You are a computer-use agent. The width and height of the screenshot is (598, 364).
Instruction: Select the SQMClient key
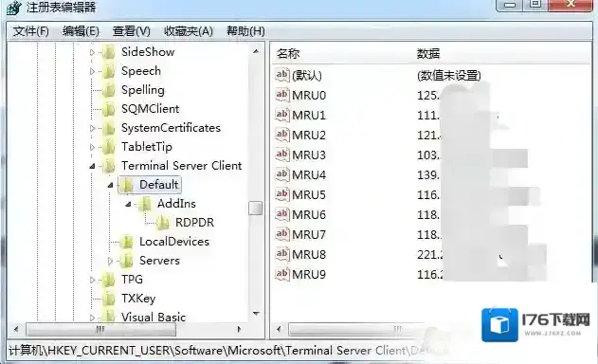point(150,109)
